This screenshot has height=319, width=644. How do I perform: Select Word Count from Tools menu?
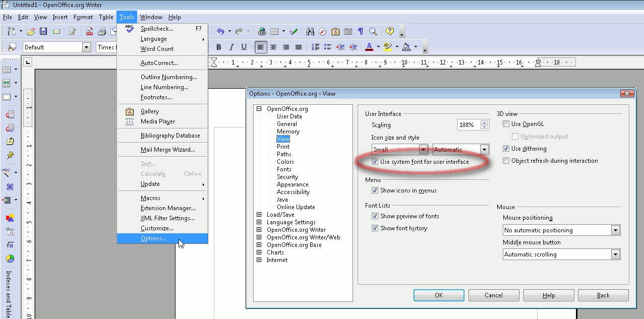click(157, 49)
